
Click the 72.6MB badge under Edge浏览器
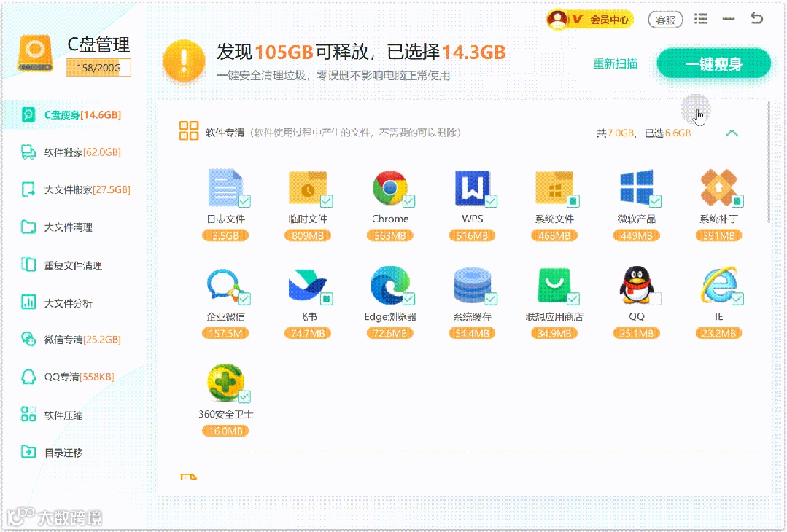390,334
